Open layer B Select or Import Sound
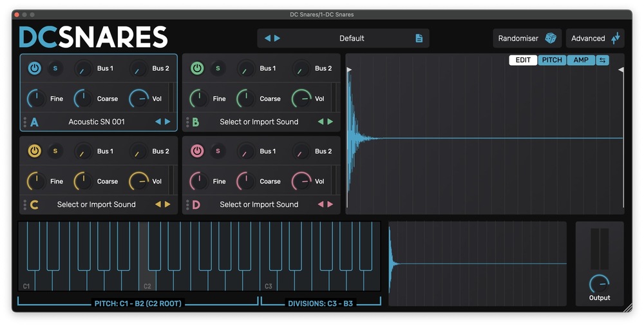The width and height of the screenshot is (644, 326). pos(259,122)
